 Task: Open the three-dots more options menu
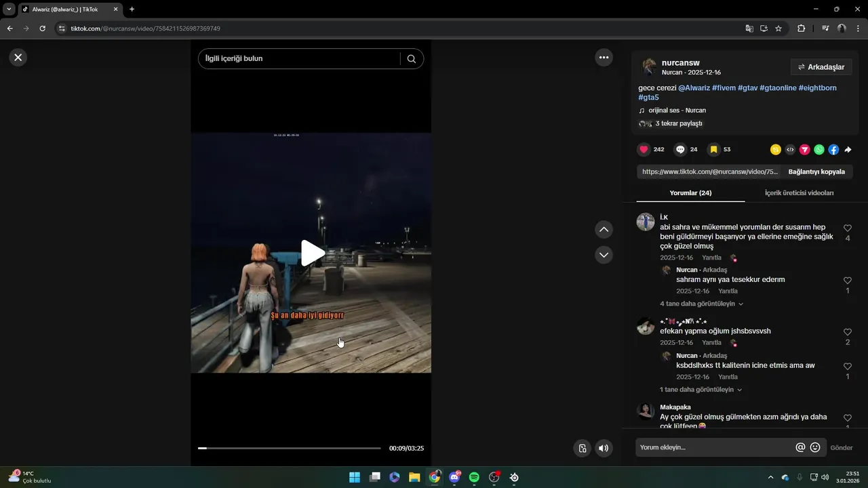point(604,58)
